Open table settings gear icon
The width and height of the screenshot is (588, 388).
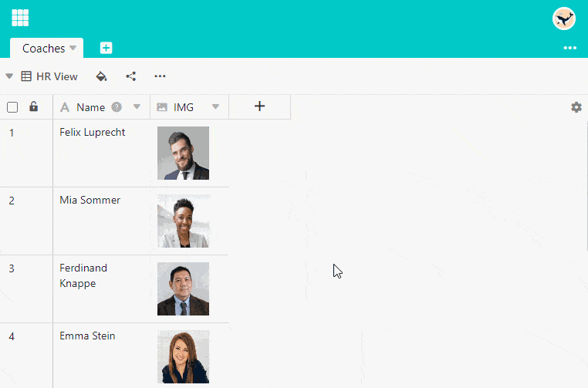coord(576,107)
